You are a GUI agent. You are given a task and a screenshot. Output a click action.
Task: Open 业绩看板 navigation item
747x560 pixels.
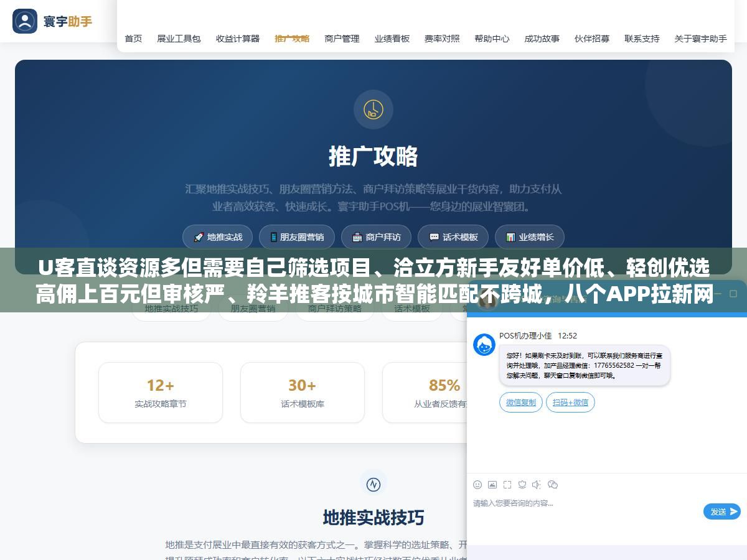click(392, 39)
